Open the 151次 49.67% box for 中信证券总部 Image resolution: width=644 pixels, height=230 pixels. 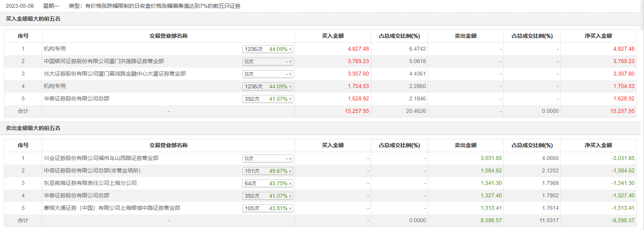click(x=267, y=171)
